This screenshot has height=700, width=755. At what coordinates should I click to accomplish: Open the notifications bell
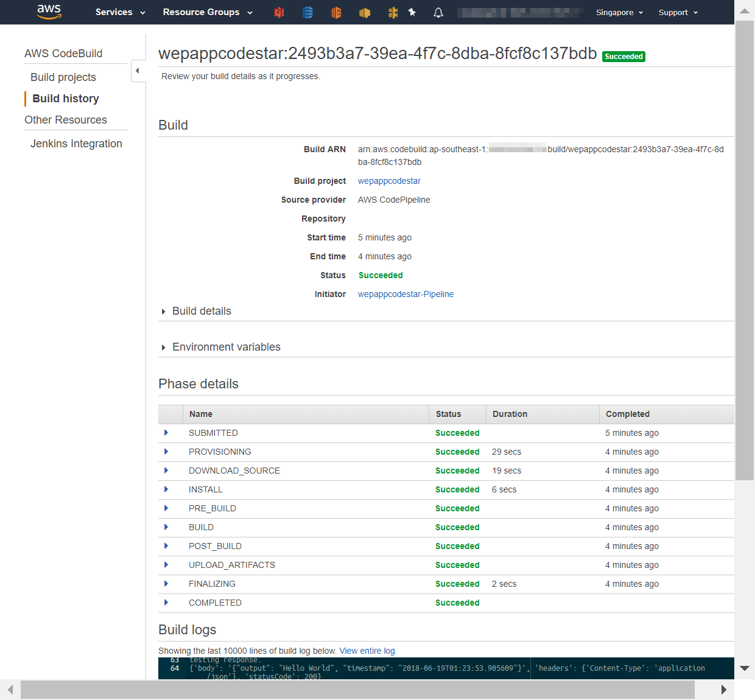438,12
